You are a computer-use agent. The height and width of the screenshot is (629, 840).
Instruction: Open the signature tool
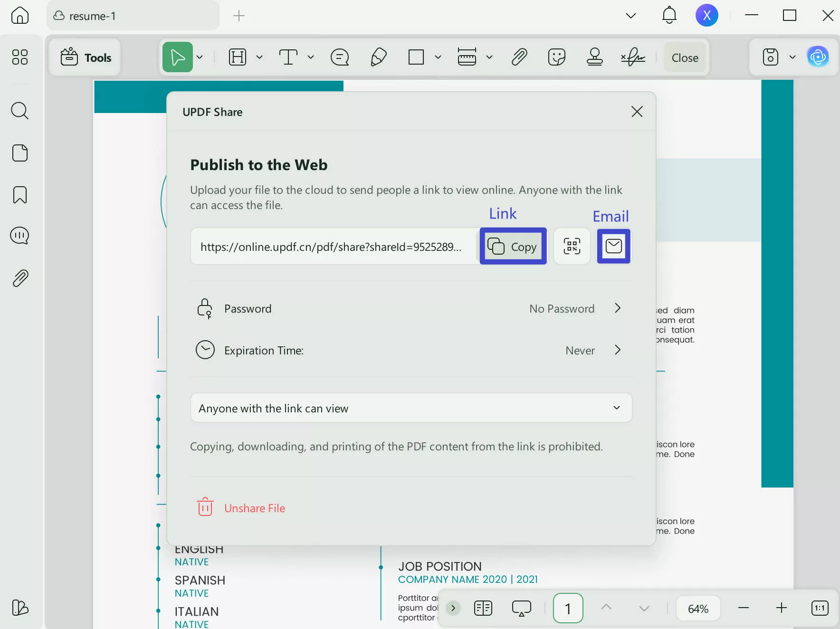(x=633, y=57)
